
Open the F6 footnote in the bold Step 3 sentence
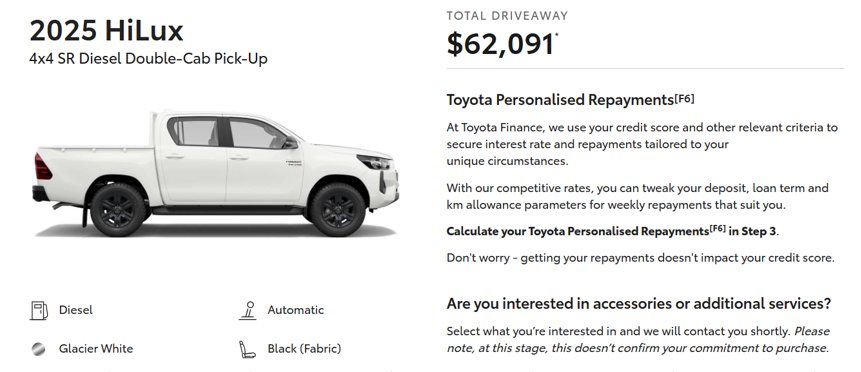[717, 228]
